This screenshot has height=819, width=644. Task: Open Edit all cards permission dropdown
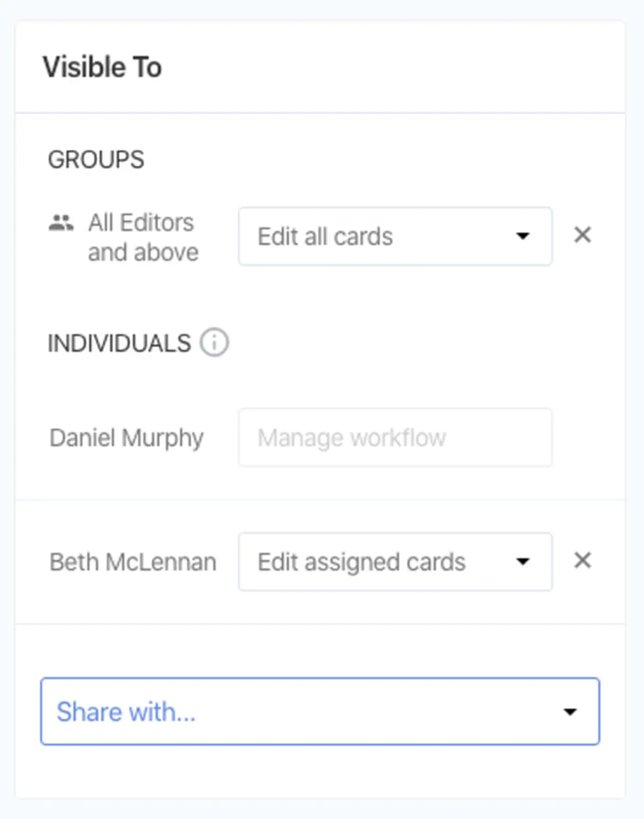point(396,236)
